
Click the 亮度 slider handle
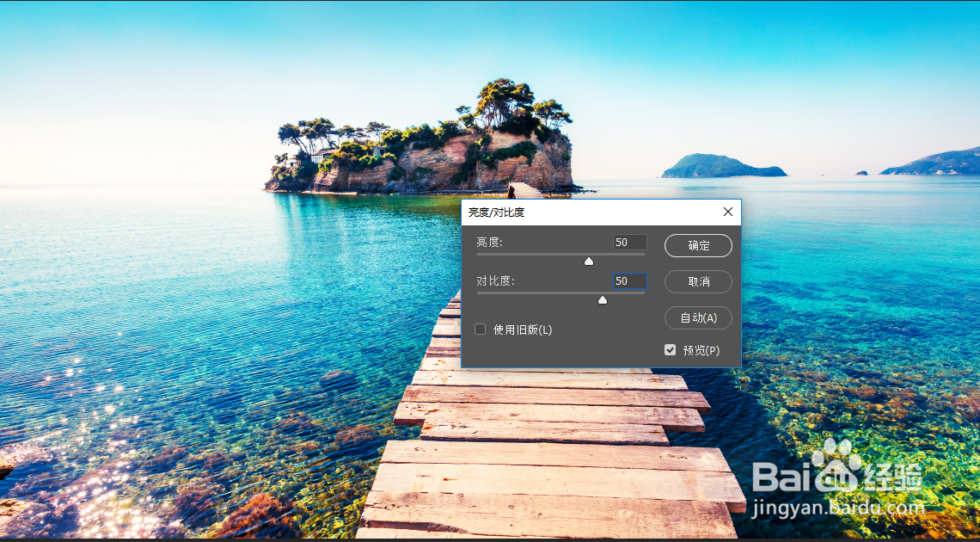click(x=589, y=262)
